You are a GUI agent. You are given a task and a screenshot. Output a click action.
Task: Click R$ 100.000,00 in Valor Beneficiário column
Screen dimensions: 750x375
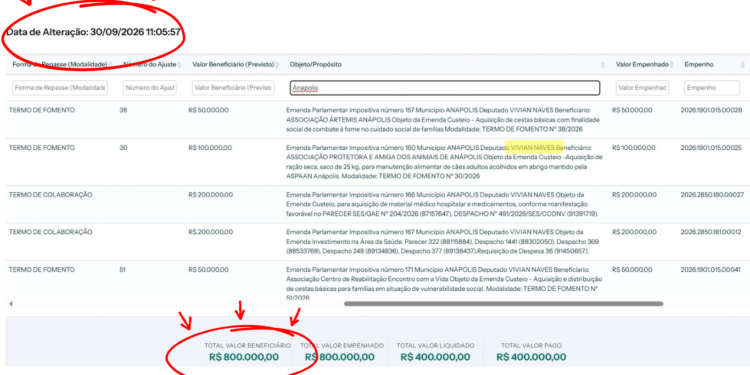(210, 148)
